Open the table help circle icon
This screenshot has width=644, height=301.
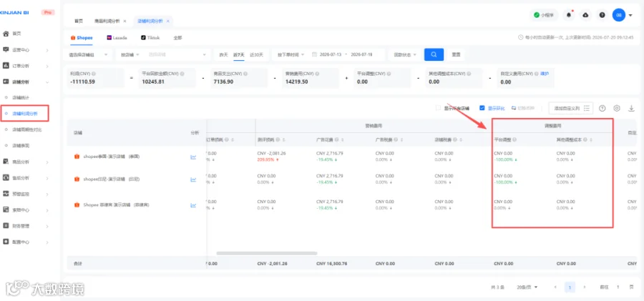602,109
